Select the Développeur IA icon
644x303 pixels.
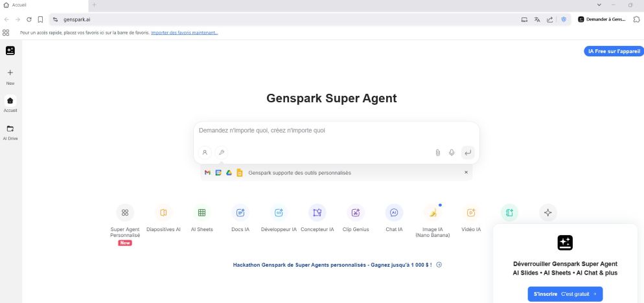point(279,213)
